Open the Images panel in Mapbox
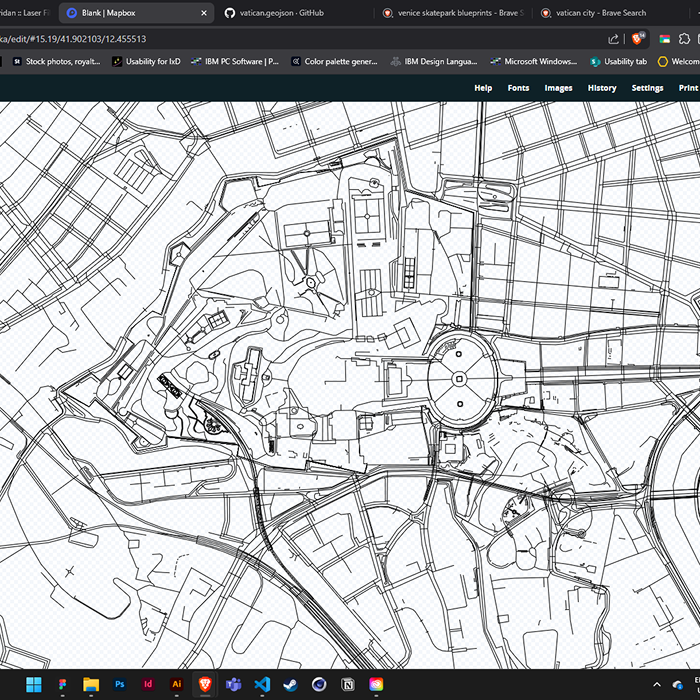Viewport: 700px width, 700px height. 558,88
